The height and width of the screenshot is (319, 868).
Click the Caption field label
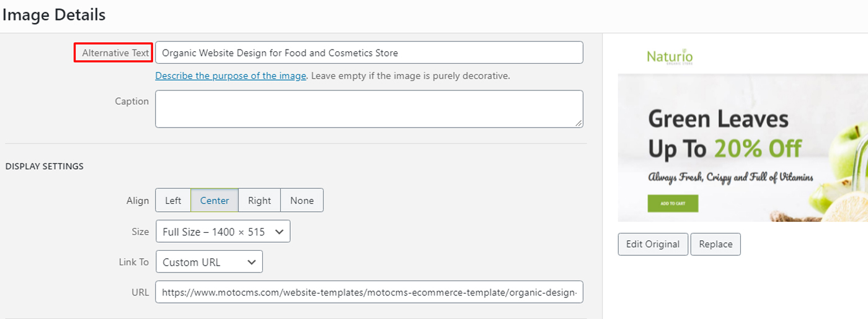click(131, 101)
